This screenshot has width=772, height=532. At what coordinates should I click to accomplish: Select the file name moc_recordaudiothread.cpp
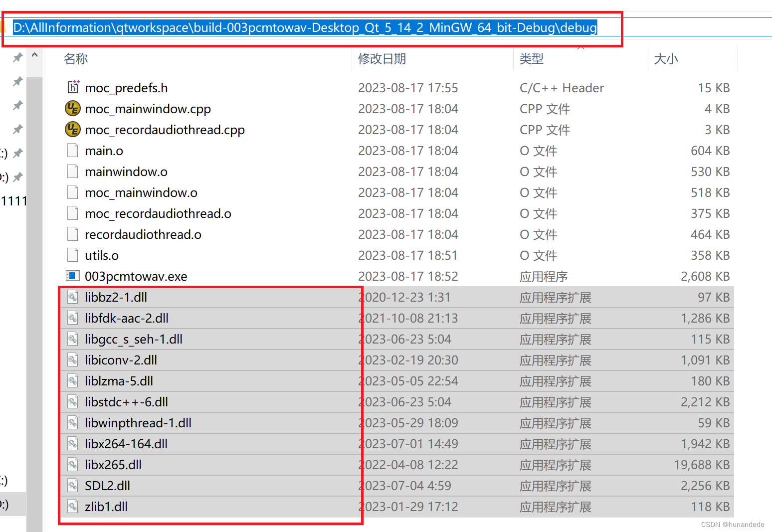tap(165, 130)
